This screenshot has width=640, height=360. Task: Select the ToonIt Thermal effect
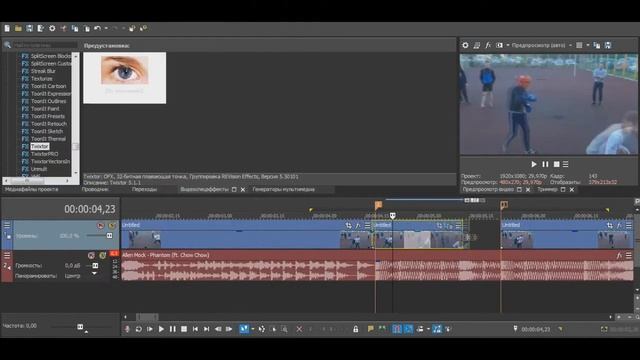[x=48, y=139]
